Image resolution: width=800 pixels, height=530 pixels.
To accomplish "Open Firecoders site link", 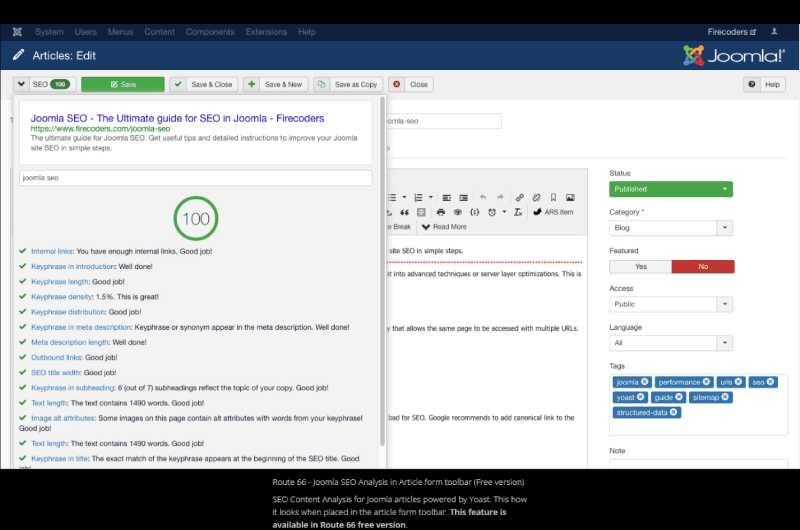I will (732, 32).
